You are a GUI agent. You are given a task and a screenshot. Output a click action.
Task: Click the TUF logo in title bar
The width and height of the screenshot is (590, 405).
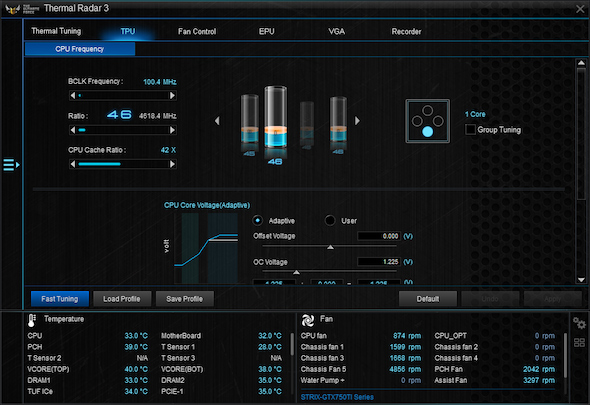pos(13,9)
